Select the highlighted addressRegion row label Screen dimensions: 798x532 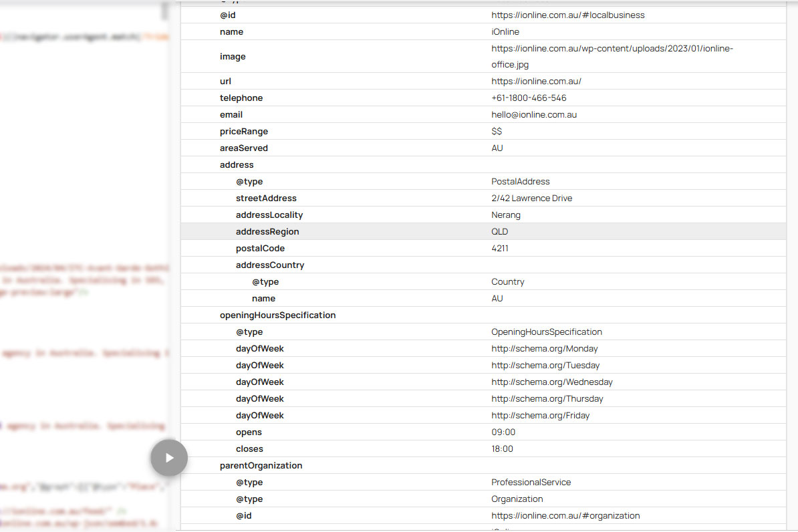[x=267, y=232]
